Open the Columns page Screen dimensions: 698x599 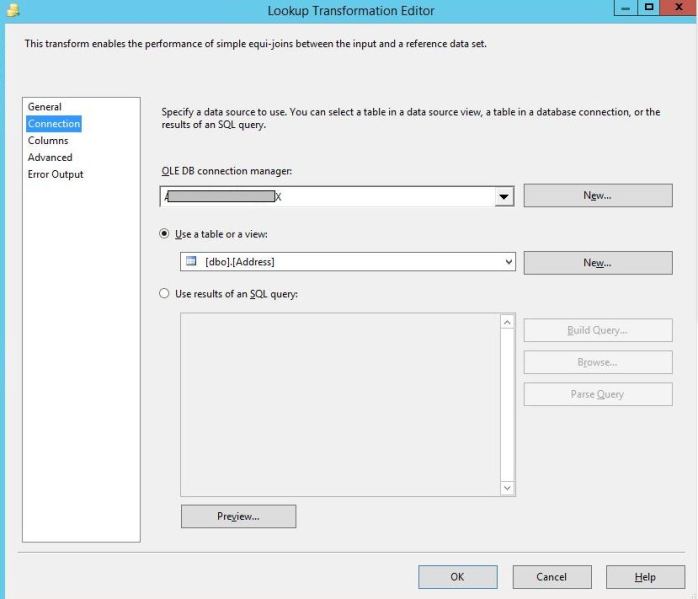tap(48, 141)
